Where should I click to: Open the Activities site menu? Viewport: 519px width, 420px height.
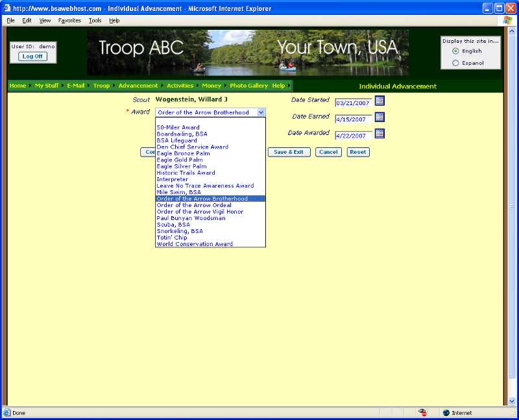tap(180, 86)
